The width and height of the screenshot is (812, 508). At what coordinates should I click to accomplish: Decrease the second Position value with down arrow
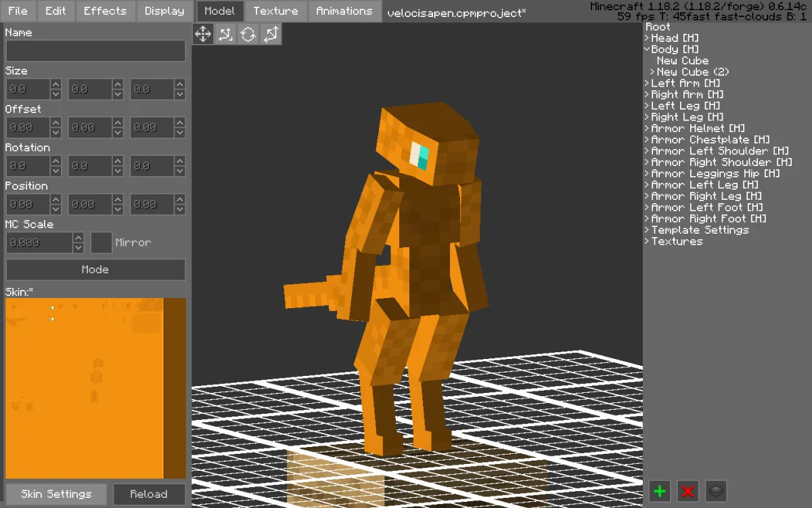coord(118,209)
